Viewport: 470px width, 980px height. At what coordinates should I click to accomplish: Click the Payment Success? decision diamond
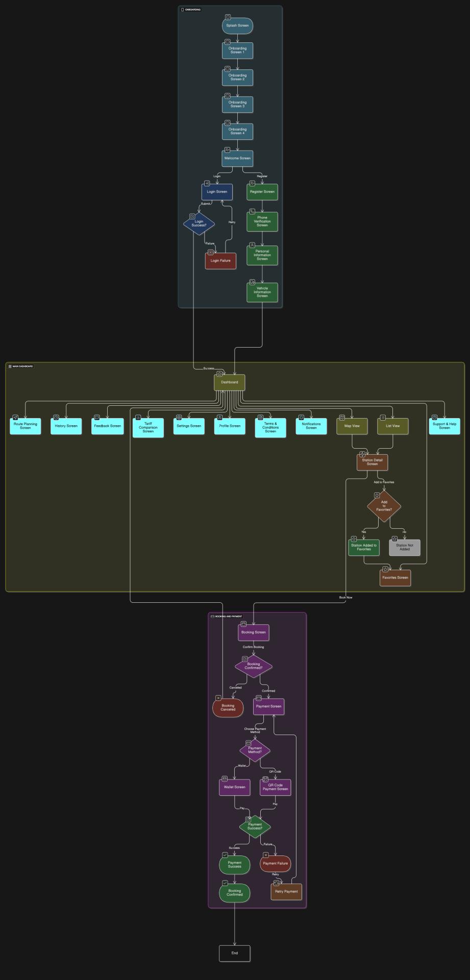click(255, 826)
